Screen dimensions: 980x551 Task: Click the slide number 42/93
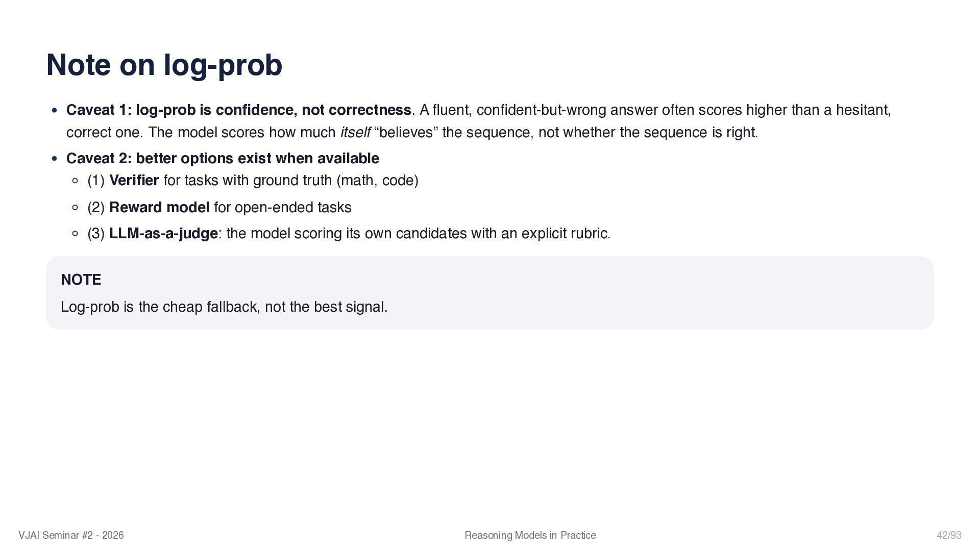coord(949,535)
